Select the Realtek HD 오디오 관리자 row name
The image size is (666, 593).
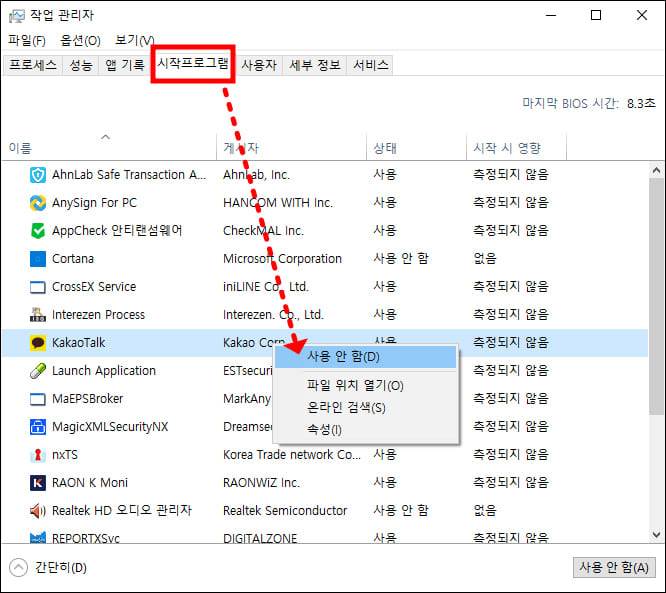(x=122, y=511)
